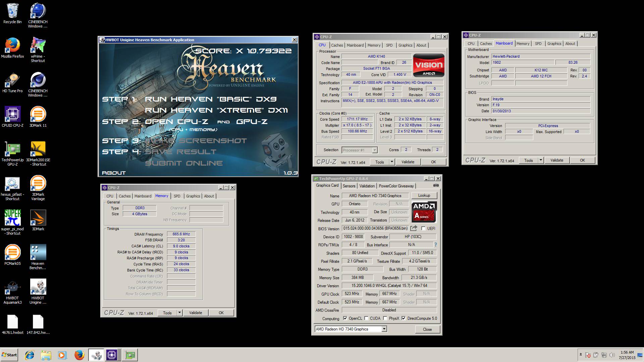644x362 pixels.
Task: Expand Tools dropdown arrow in Mainboard window
Action: (540, 160)
